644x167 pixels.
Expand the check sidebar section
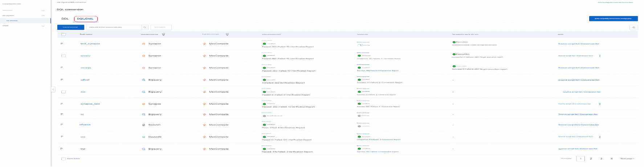click(x=43, y=26)
